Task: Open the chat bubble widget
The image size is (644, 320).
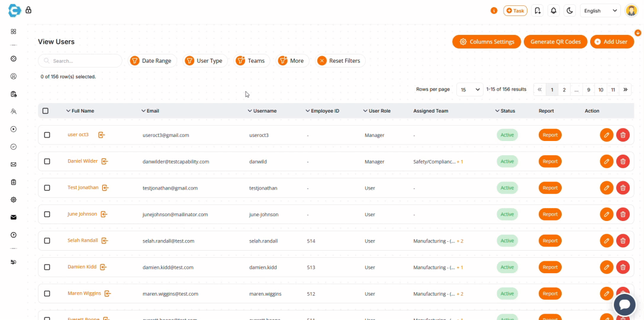Action: tap(624, 305)
